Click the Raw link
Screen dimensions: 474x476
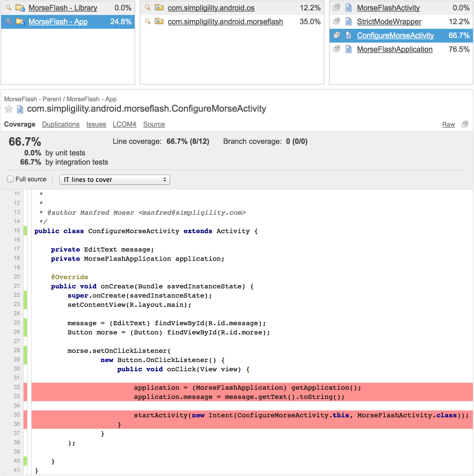pyautogui.click(x=448, y=124)
